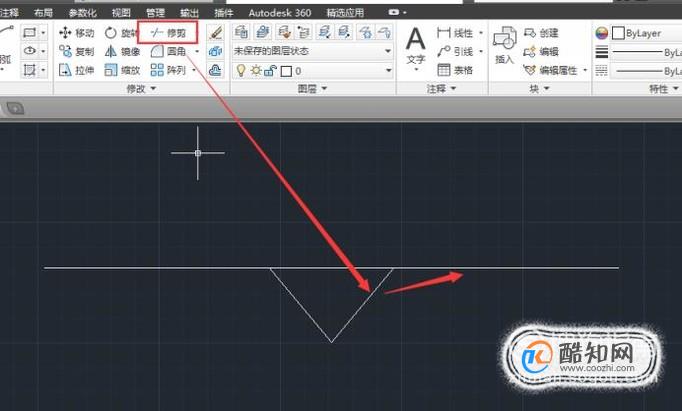The image size is (682, 411).
Task: Click layer 0 color square
Action: 286,71
